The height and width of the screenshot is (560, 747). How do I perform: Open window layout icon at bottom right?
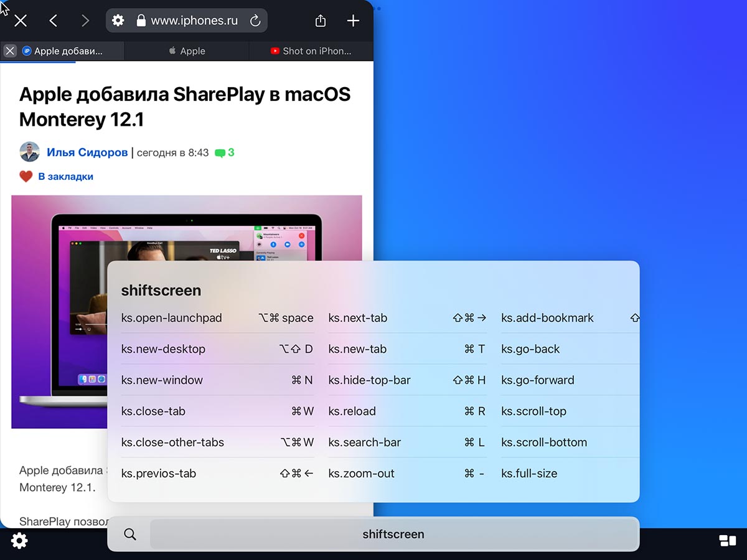[x=727, y=541]
